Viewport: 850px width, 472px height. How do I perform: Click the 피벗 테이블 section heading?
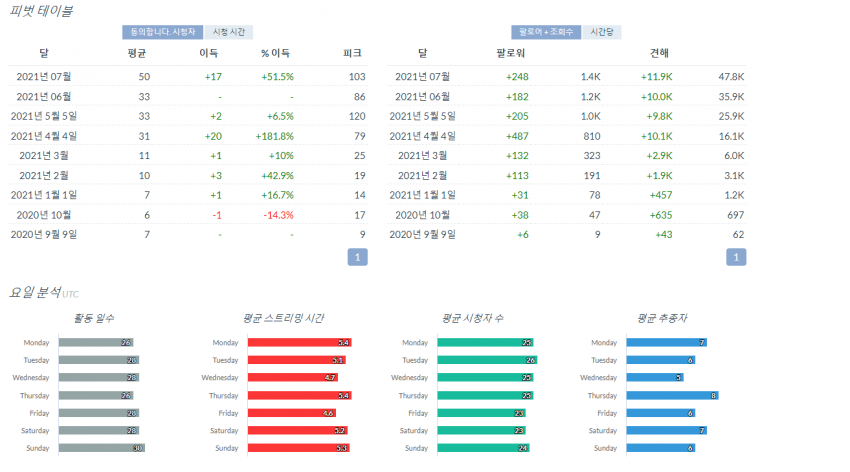coord(41,11)
